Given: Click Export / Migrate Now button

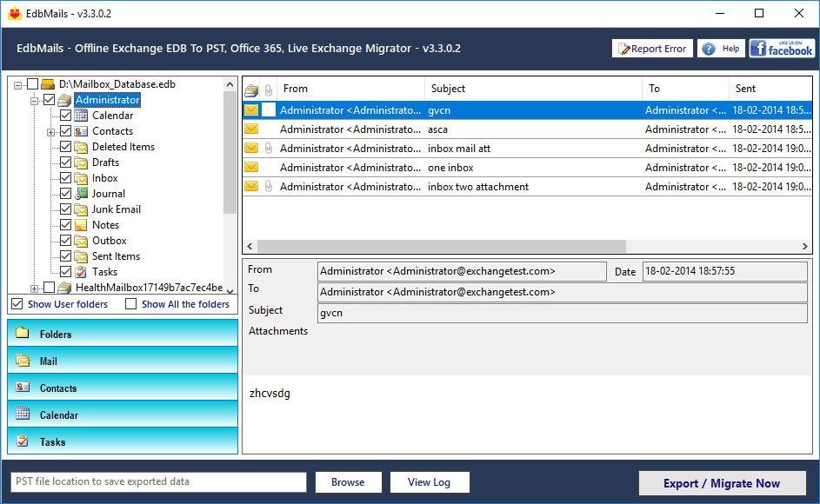Looking at the screenshot, I should (x=723, y=483).
